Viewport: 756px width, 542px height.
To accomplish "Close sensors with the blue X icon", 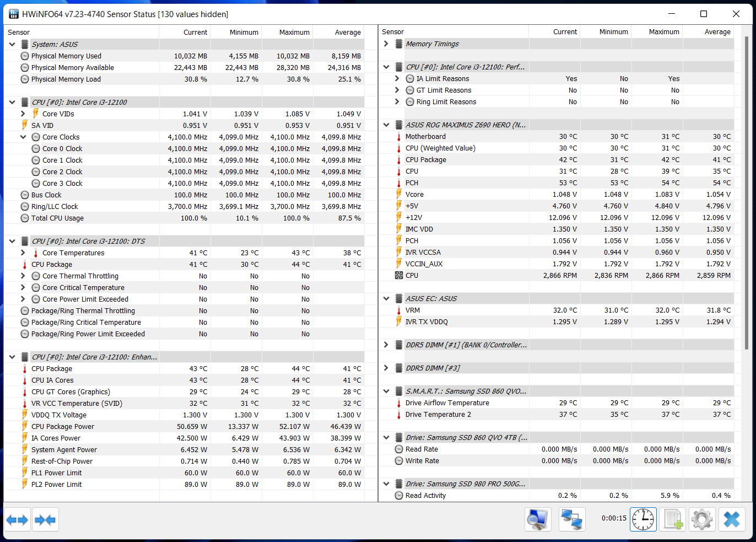I will [x=732, y=519].
